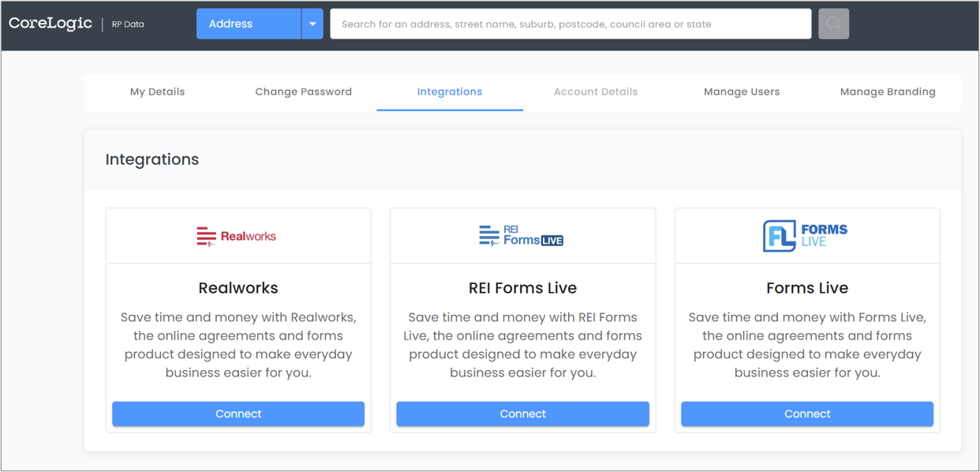Viewport: 980px width, 472px height.
Task: Select the Address search type button
Action: [x=249, y=24]
